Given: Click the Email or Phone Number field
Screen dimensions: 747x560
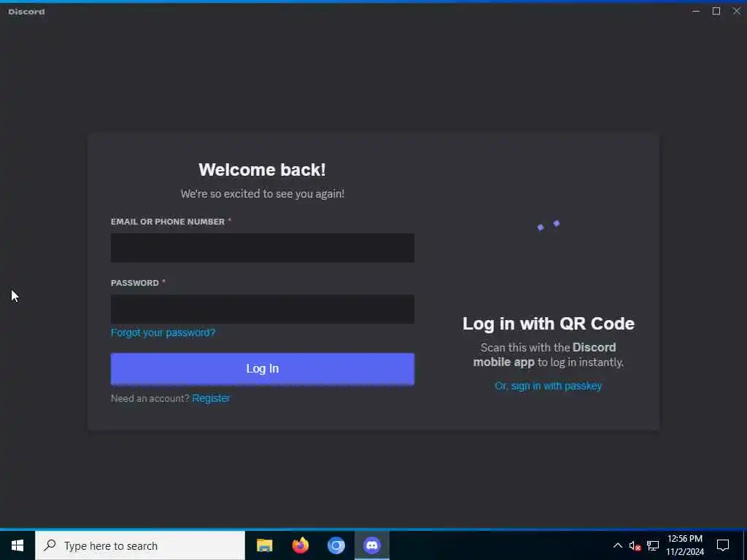Looking at the screenshot, I should (x=262, y=248).
